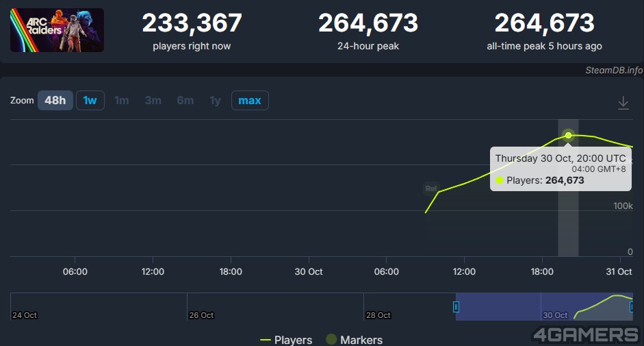Pick the 1y zoom option

pyautogui.click(x=215, y=101)
